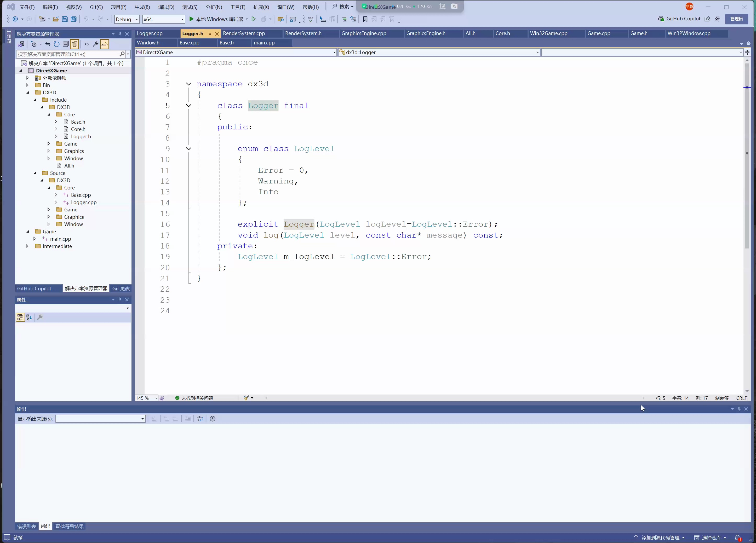
Task: Click the output timestamp clock icon
Action: click(212, 419)
